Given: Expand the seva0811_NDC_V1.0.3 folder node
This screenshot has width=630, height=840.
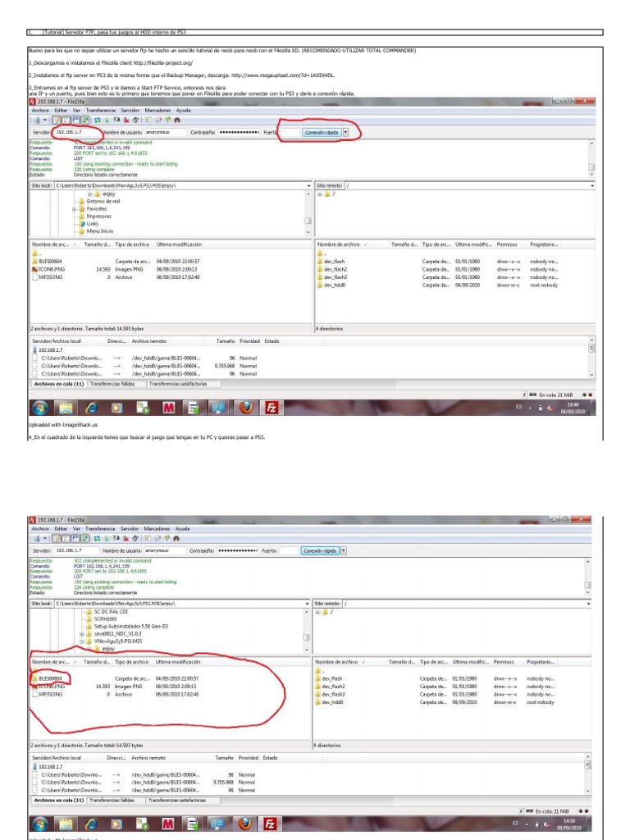Looking at the screenshot, I should click(82, 633).
